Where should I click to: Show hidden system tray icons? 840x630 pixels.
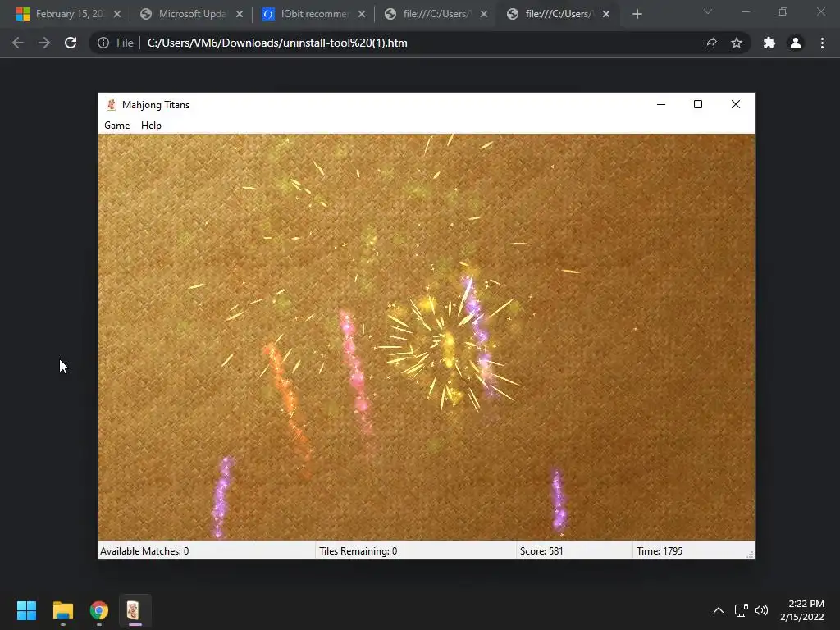[719, 610]
